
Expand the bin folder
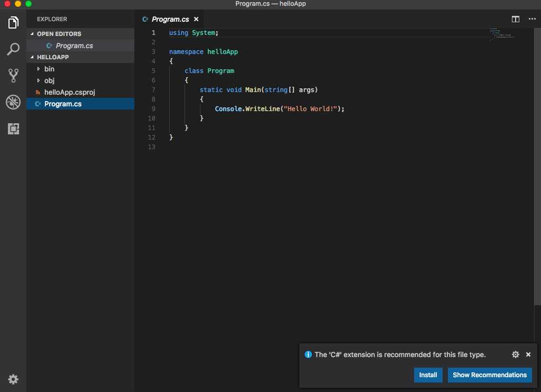click(38, 69)
